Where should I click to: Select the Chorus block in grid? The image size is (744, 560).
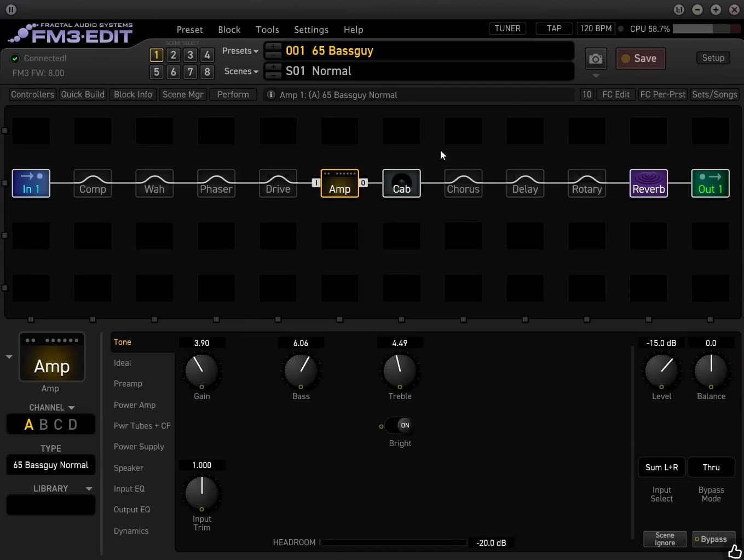tap(463, 183)
